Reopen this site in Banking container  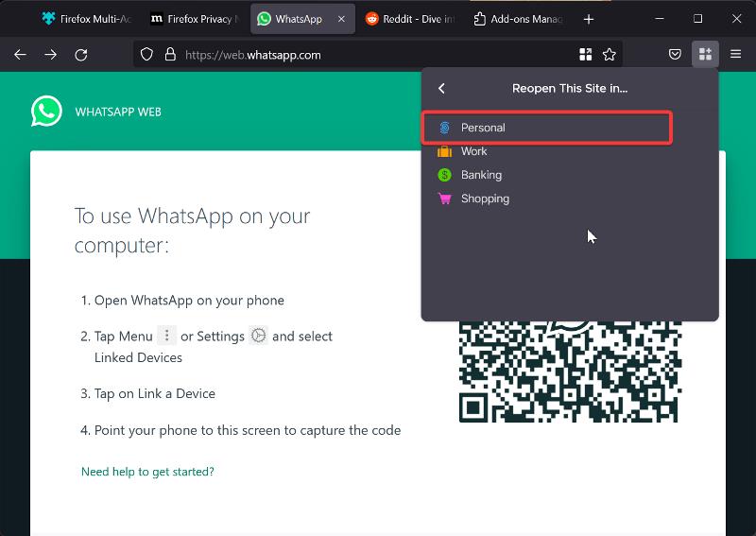tap(570, 175)
